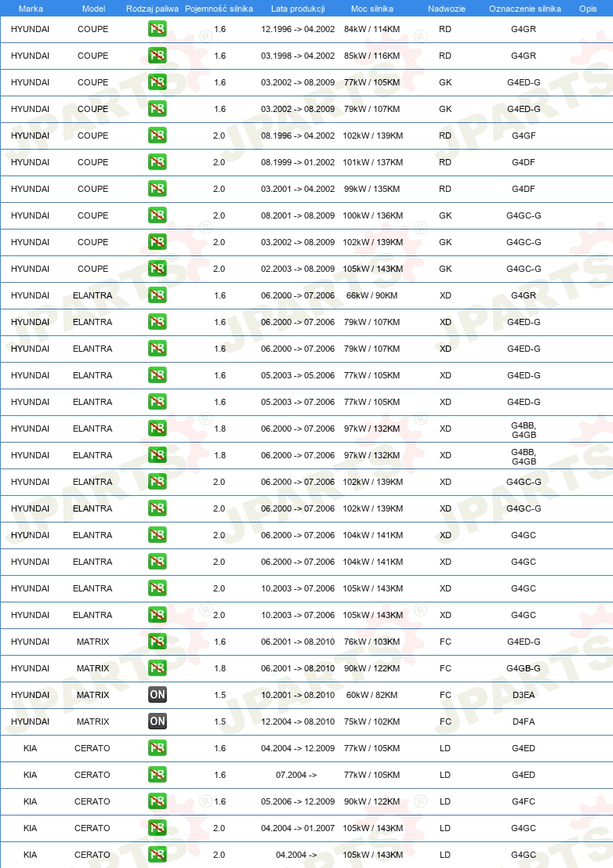613x868 pixels.
Task: Click date range 03.2001 -> 04.2002
Action: 298,189
